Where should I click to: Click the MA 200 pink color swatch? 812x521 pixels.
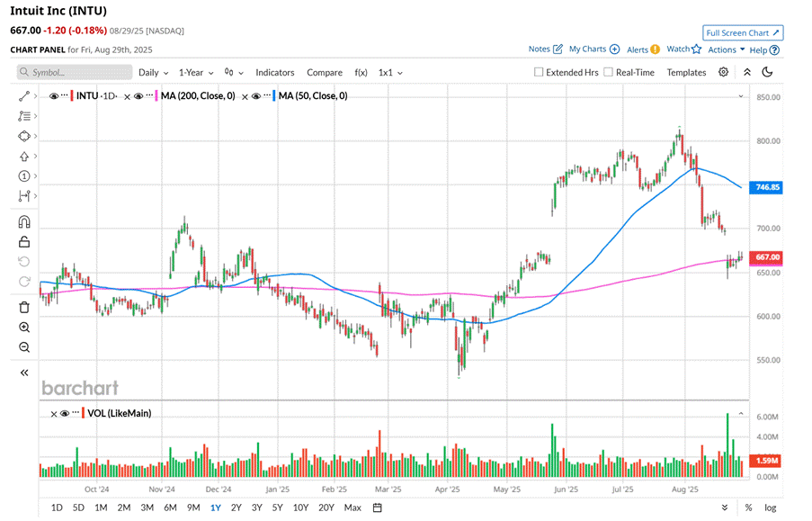coord(156,96)
